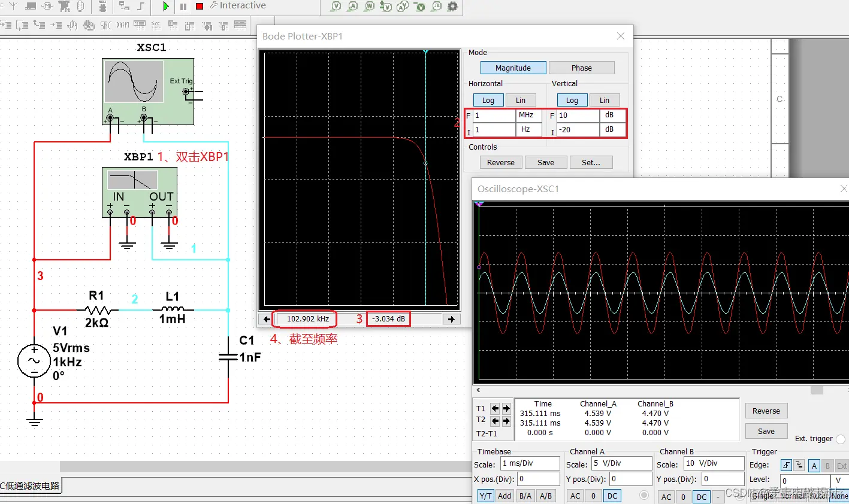Open horizontal initial frequency unit Hz dropdown
This screenshot has width=849, height=504.
click(x=529, y=129)
